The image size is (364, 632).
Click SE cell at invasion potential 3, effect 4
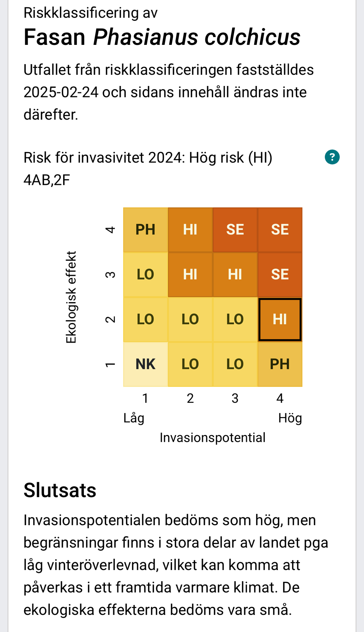coord(235,230)
